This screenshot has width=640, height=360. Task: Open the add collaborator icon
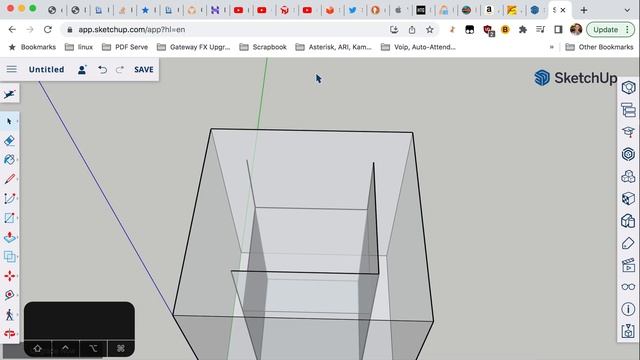coord(82,69)
